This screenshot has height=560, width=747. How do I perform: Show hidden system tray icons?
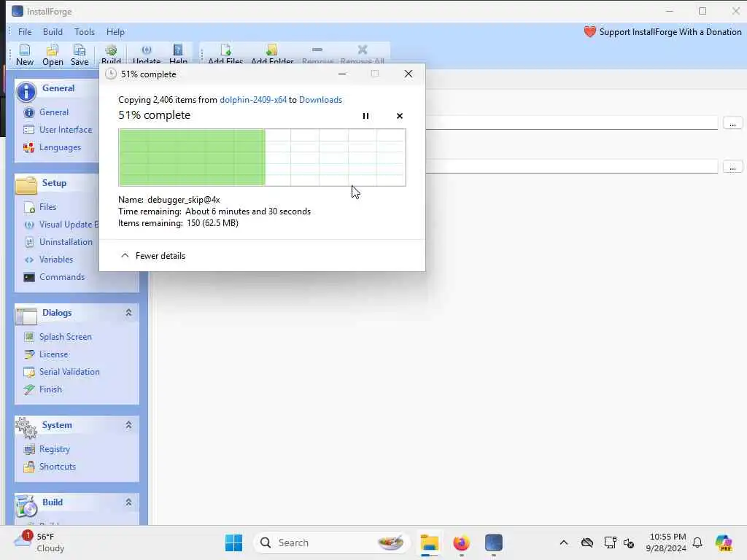(x=564, y=542)
